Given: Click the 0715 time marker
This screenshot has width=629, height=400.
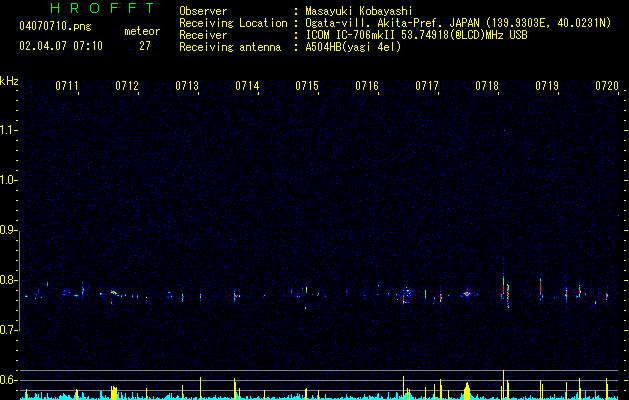Looking at the screenshot, I should click(307, 86).
